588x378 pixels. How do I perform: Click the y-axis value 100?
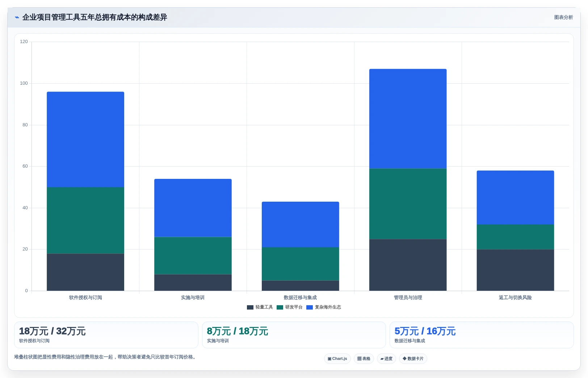24,83
